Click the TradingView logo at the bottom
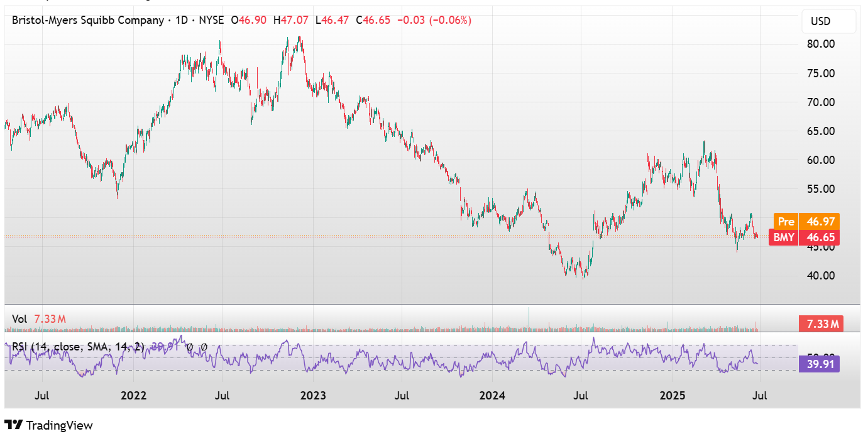Screen dimensions: 868x434 coord(48,425)
